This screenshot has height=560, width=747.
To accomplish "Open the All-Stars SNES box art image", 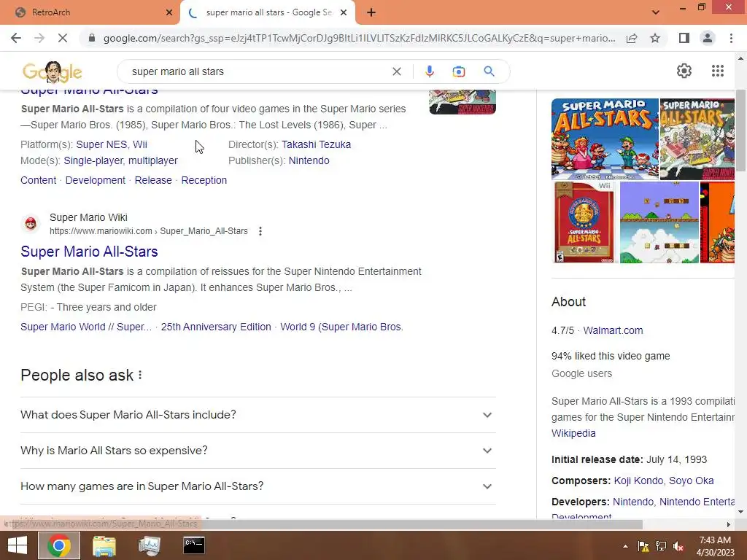I will pyautogui.click(x=697, y=139).
